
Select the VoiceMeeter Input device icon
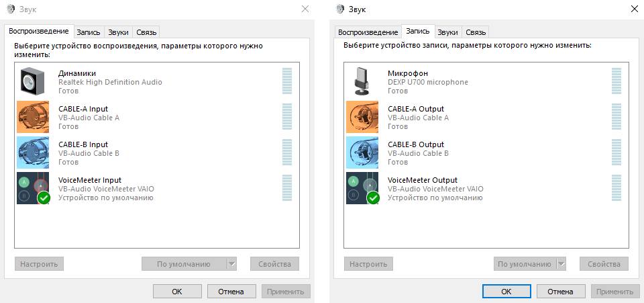pos(33,188)
